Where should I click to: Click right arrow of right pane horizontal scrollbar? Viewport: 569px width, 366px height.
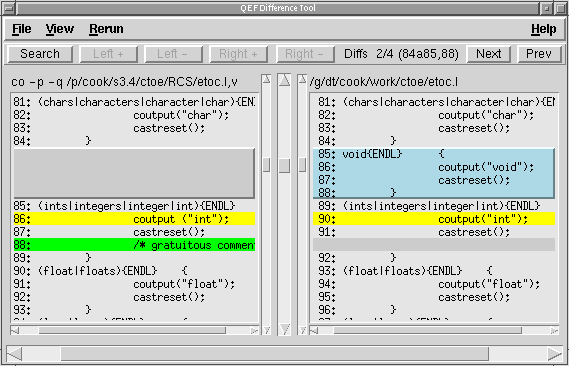pos(554,330)
